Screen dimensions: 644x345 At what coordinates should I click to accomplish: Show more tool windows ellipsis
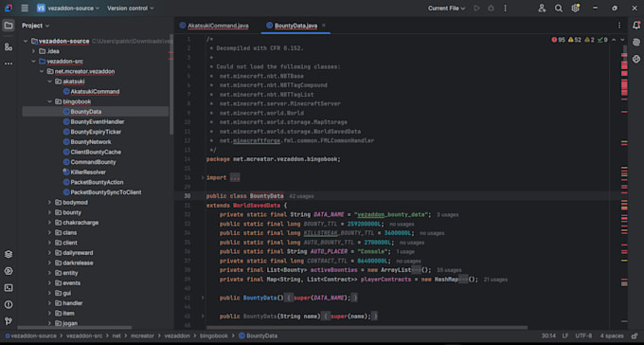click(9, 64)
